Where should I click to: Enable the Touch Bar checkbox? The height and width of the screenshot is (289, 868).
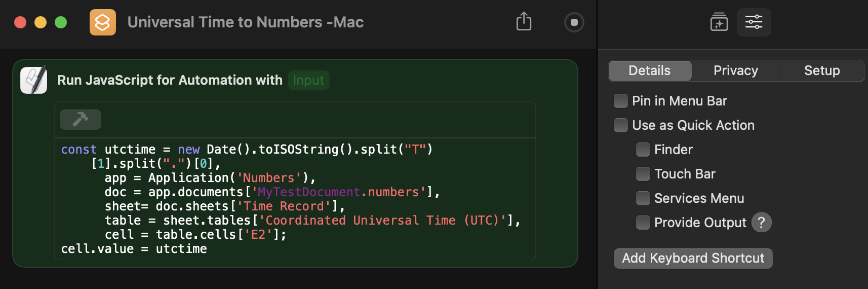coord(643,174)
